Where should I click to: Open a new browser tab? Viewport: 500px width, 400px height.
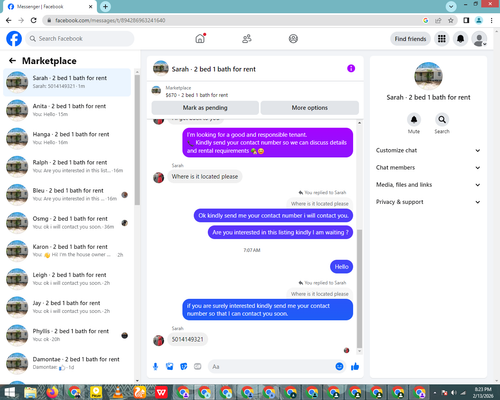click(105, 6)
